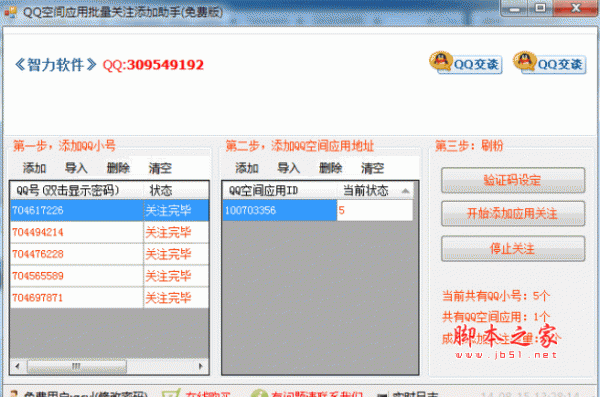Image resolution: width=600 pixels, height=397 pixels.
Task: Click 状态 column header in QQ list
Action: tap(176, 190)
